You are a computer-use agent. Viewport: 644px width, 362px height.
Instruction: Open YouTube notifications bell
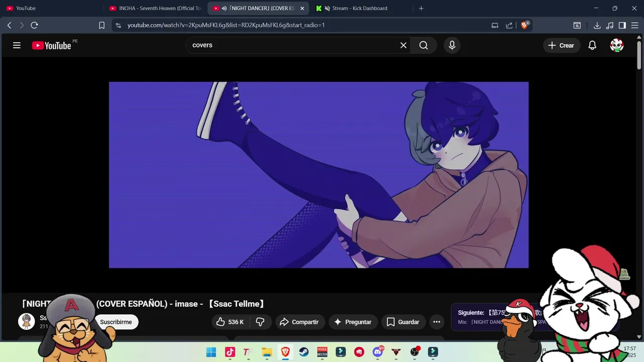tap(592, 45)
